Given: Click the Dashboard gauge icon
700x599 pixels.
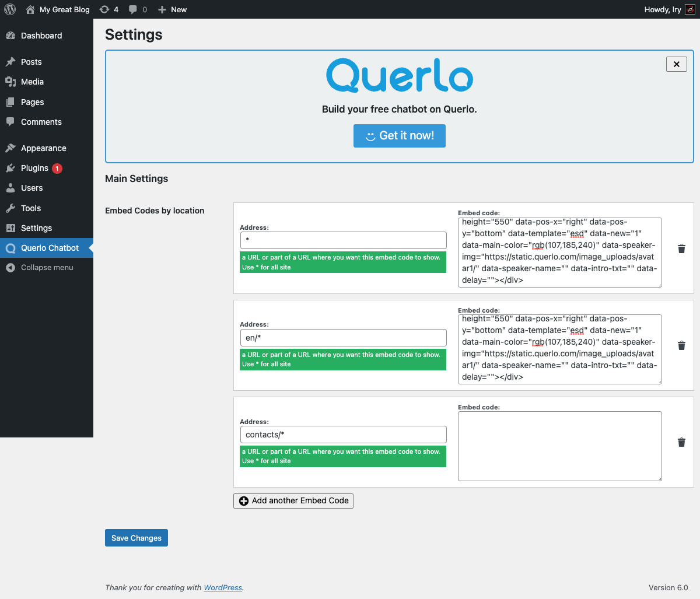Looking at the screenshot, I should point(10,36).
